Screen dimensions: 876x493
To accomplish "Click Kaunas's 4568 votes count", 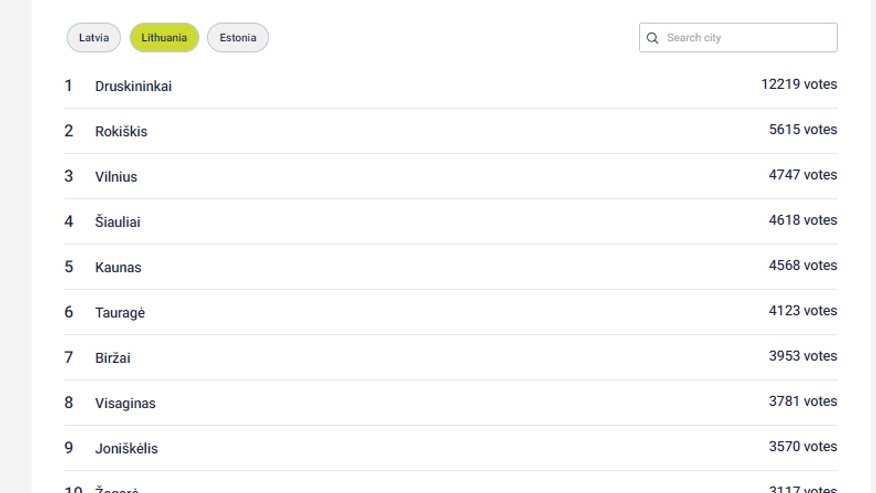I will tap(803, 266).
